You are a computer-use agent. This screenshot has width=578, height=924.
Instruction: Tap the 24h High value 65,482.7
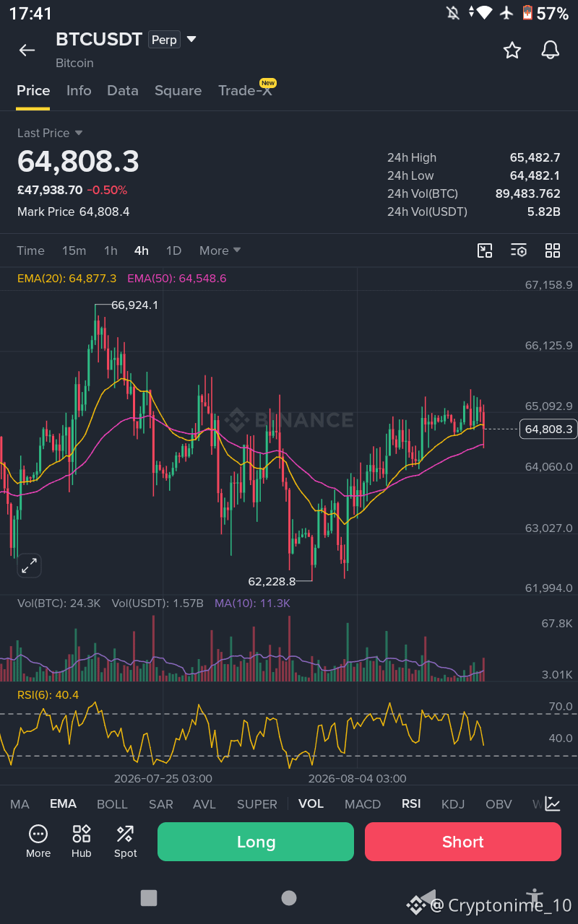535,157
